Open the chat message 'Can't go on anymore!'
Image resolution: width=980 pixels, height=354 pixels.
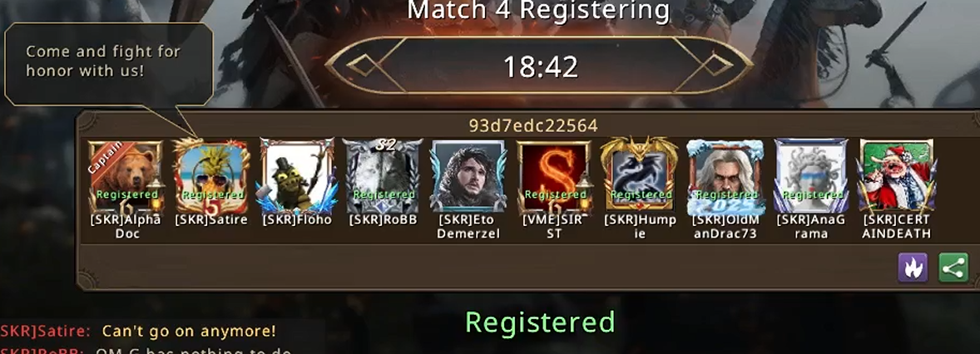click(x=189, y=330)
